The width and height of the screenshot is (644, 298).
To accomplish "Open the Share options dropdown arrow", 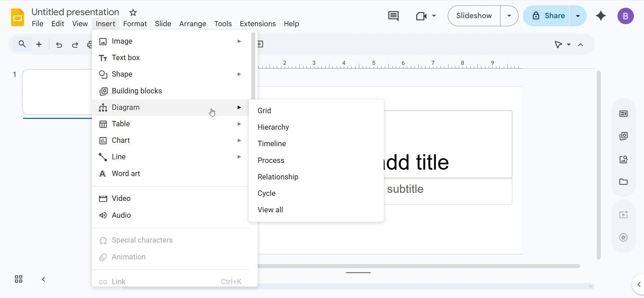I will pyautogui.click(x=578, y=16).
